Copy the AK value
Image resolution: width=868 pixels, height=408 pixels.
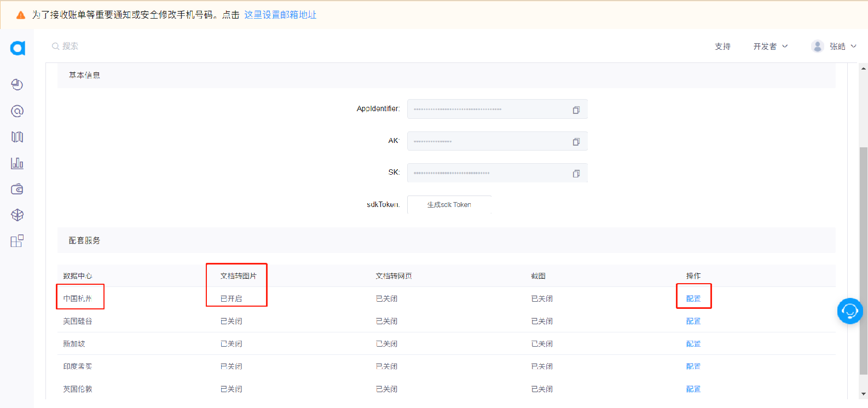point(576,142)
